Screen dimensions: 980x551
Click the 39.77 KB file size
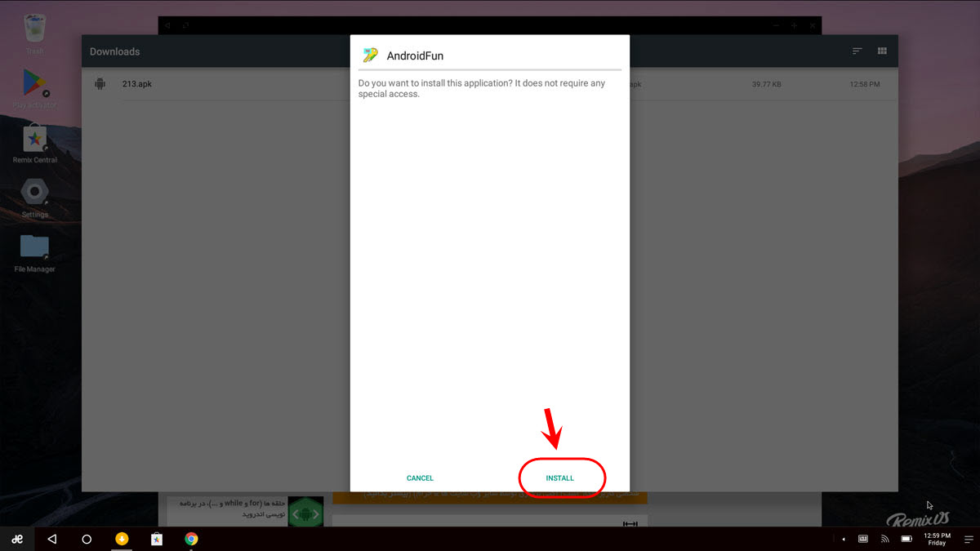pos(766,84)
